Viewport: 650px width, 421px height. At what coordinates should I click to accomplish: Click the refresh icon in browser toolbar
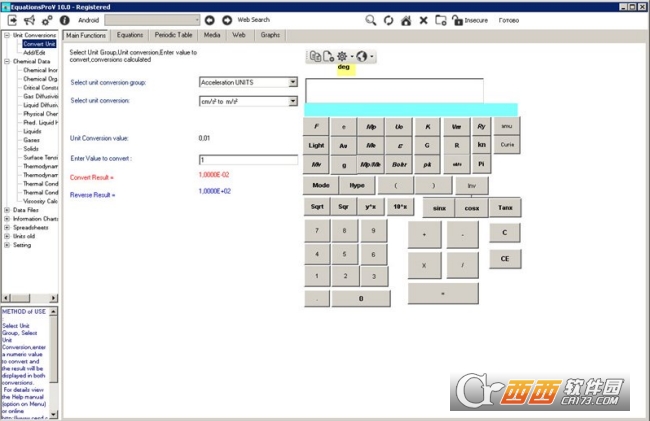click(388, 19)
